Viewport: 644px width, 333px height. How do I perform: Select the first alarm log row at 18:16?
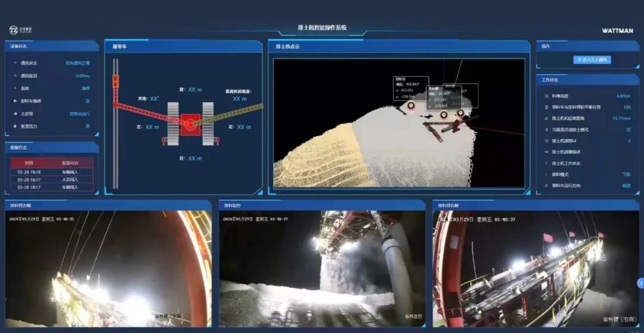coord(52,172)
